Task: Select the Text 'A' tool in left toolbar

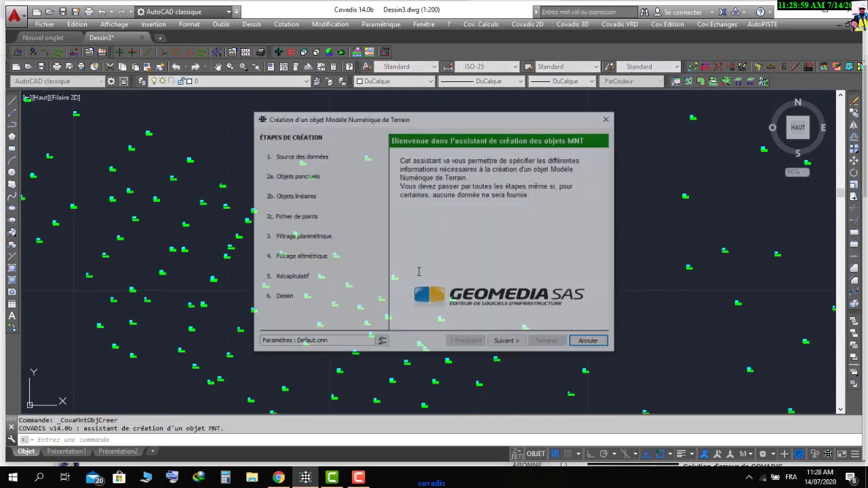Action: (12, 317)
